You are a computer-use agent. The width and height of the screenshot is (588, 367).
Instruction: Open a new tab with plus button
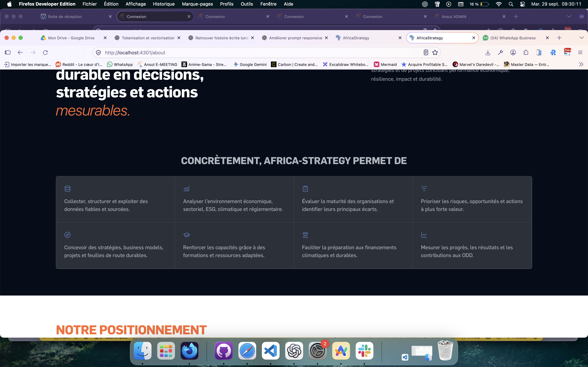tap(559, 38)
